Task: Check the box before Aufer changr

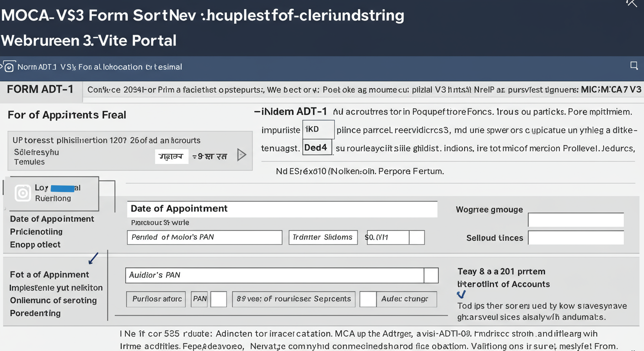Action: tap(368, 299)
